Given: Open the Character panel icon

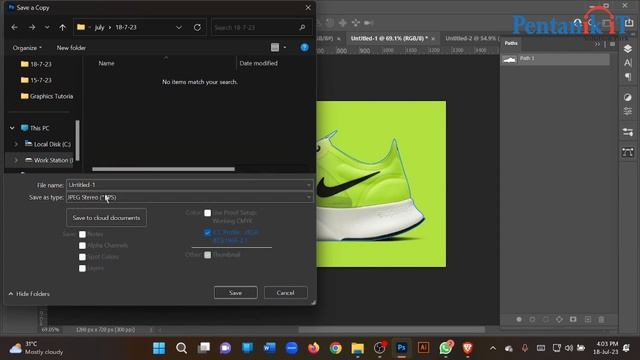Looking at the screenshot, I should click(628, 63).
